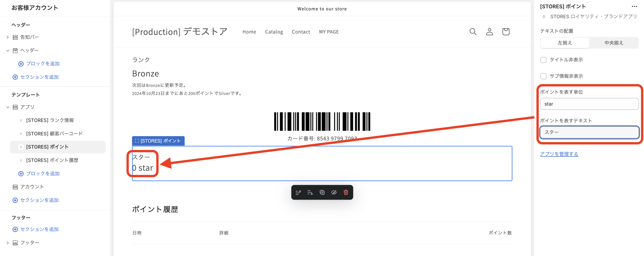Click the ポイントを表す単位 star input field
The height and width of the screenshot is (256, 644).
[x=589, y=104]
